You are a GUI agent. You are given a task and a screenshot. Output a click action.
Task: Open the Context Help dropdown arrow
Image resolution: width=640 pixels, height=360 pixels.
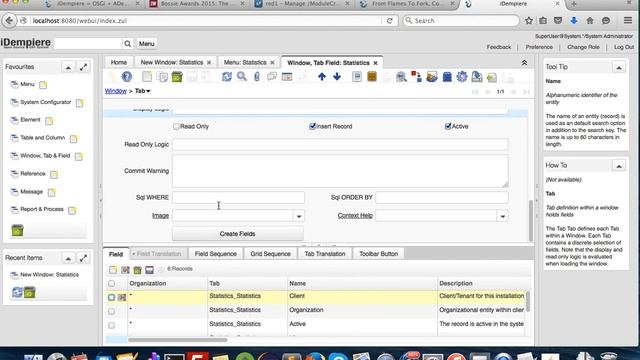[502, 216]
